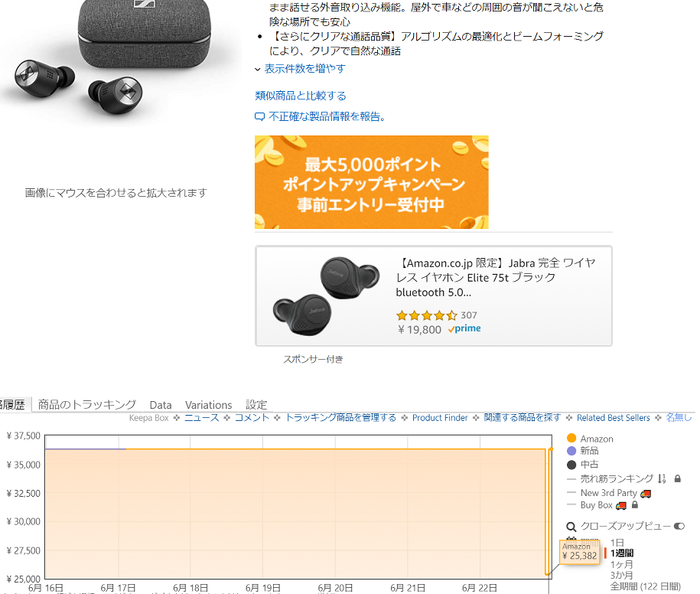Select the 3か月 time range

tap(621, 575)
